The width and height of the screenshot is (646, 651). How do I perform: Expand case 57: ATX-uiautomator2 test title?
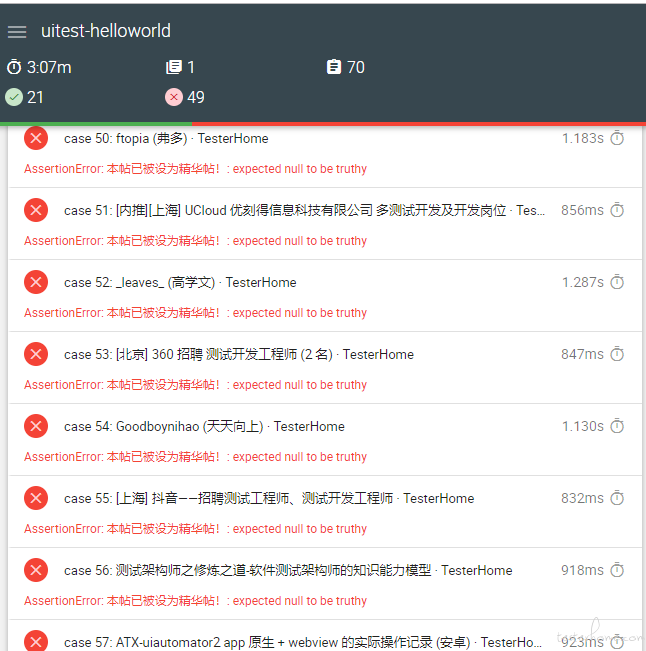[x=303, y=642]
